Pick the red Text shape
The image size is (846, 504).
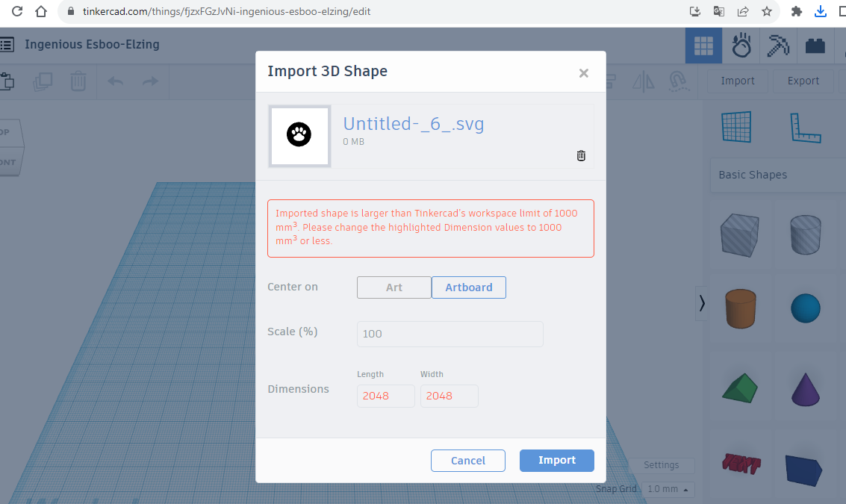click(741, 464)
